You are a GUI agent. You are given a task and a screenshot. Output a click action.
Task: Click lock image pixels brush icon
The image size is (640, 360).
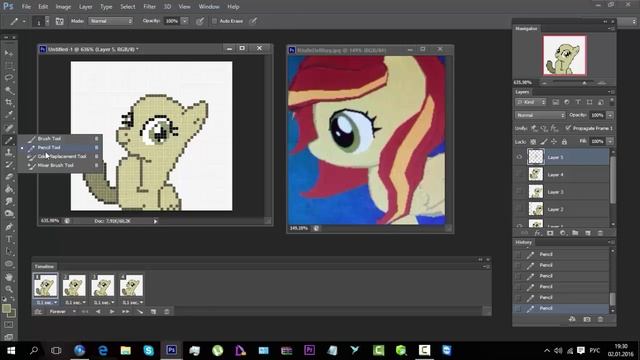pyautogui.click(x=543, y=142)
